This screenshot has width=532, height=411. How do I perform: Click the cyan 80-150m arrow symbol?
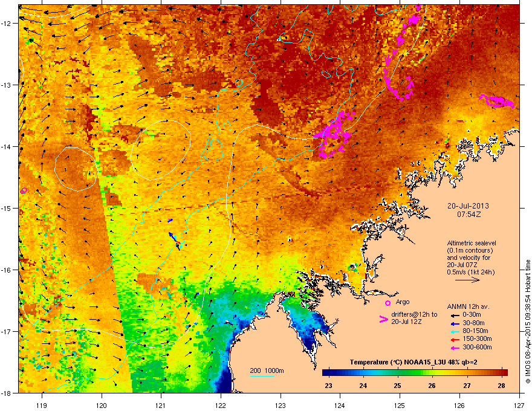click(455, 331)
